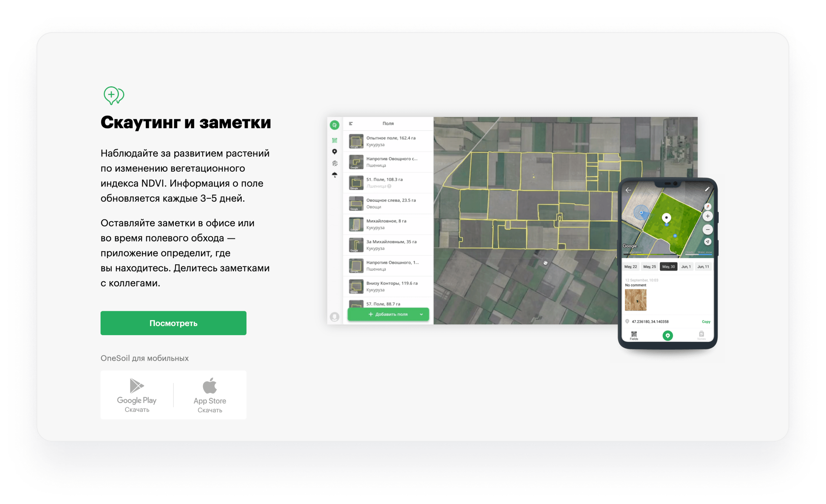Tap the green add-note pin button

point(667,335)
